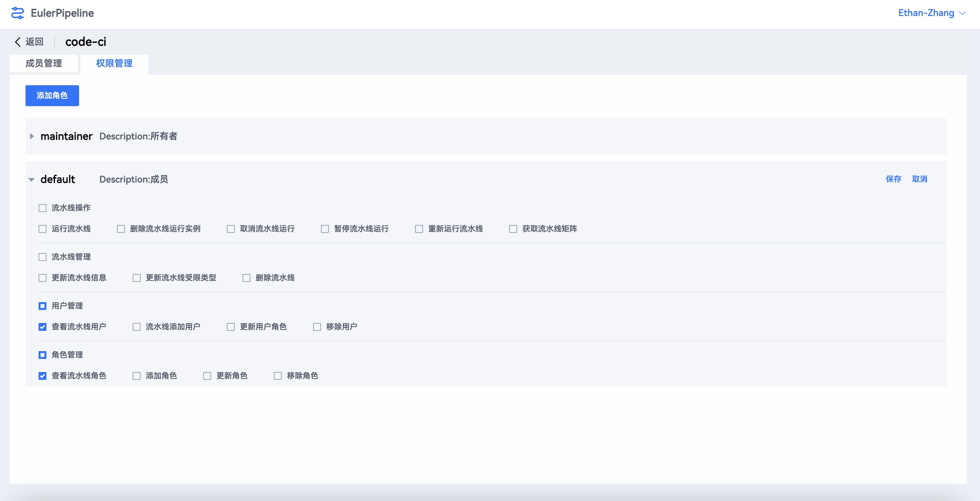The width and height of the screenshot is (980, 501).
Task: Check the 更新流水线受限类型 checkbox
Action: click(x=137, y=278)
